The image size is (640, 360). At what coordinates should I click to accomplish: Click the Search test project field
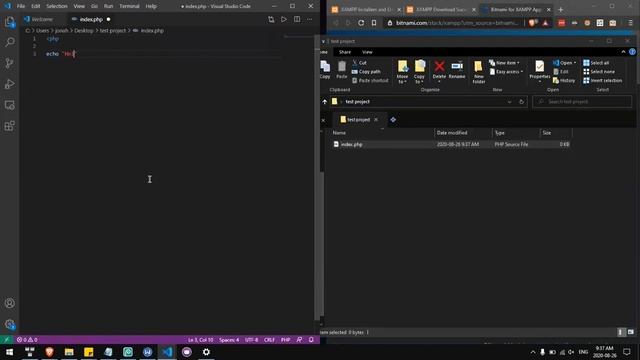(582, 102)
